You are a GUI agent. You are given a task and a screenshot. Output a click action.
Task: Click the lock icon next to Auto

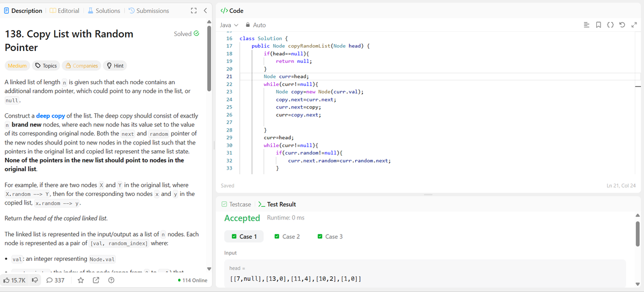click(x=248, y=25)
